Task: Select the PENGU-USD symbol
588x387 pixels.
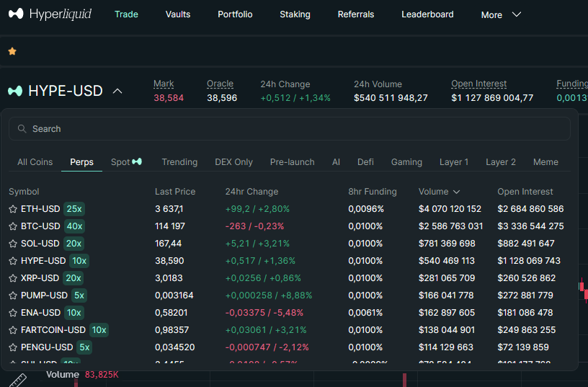Action: pos(47,347)
